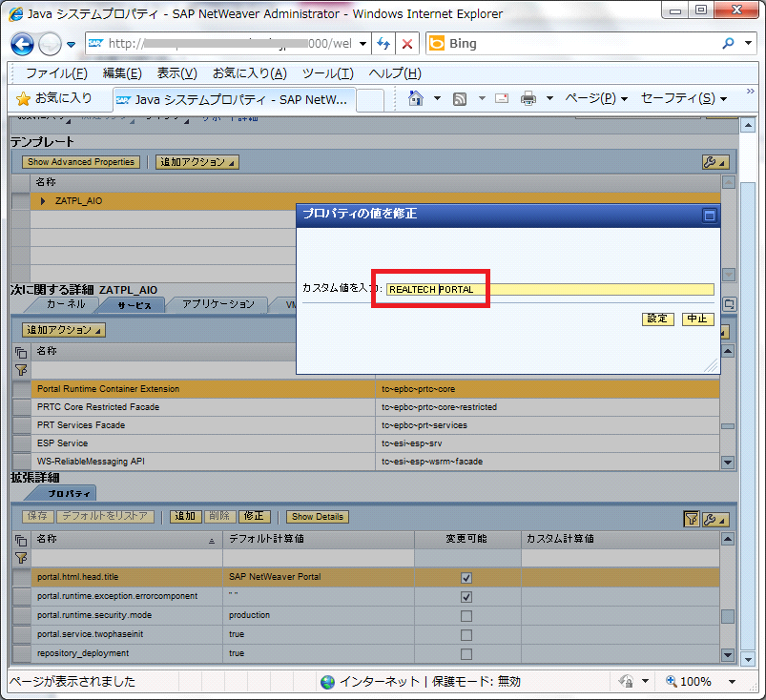
Task: Toggle checkbox for repository_deployment
Action: click(466, 654)
